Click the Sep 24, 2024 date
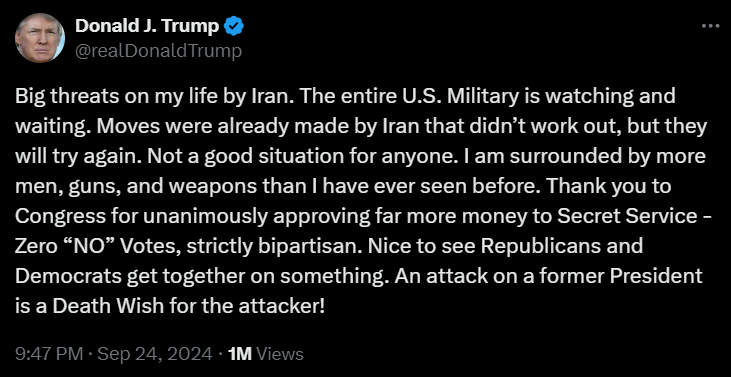 click(x=153, y=355)
